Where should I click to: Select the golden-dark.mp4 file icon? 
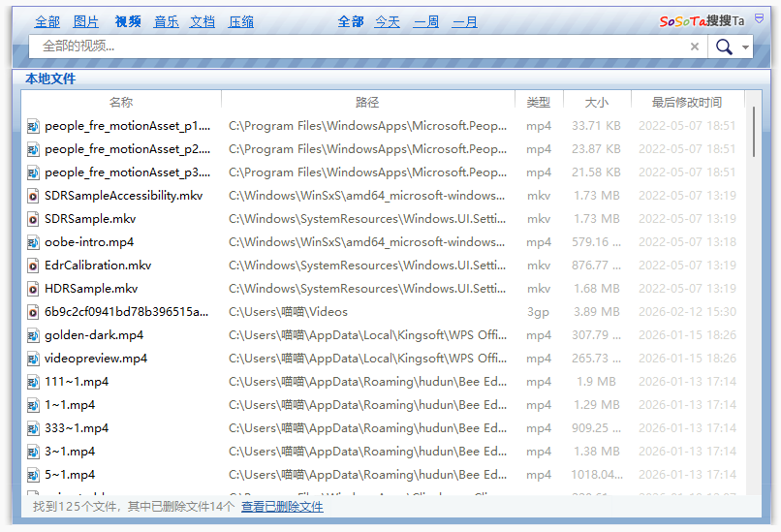pos(32,335)
